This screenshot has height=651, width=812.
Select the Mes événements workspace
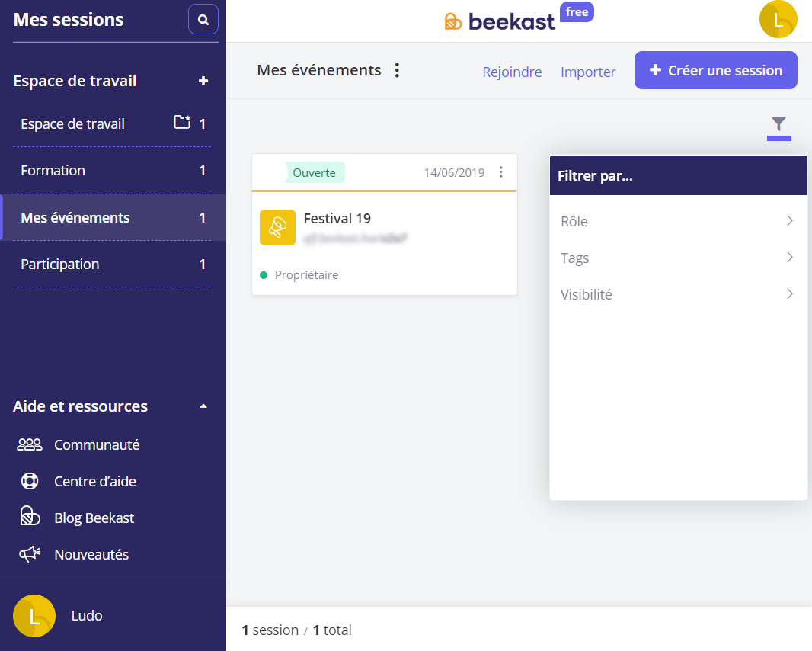(112, 218)
